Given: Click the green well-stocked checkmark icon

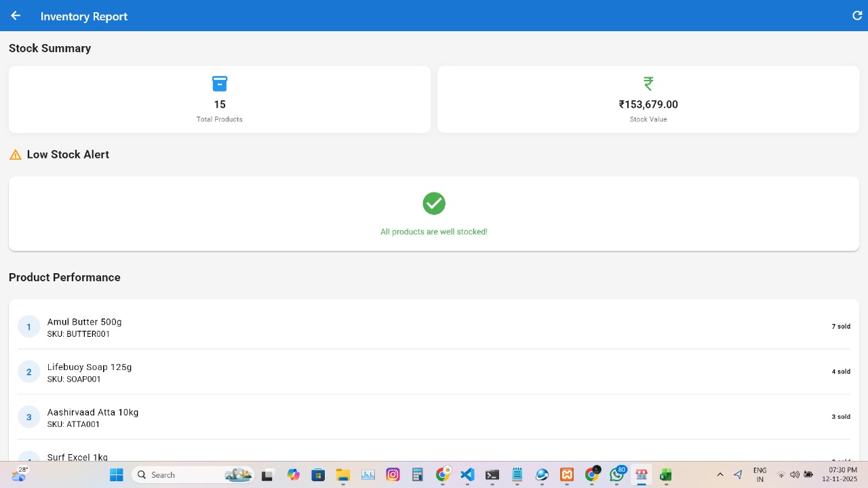Looking at the screenshot, I should pos(434,203).
